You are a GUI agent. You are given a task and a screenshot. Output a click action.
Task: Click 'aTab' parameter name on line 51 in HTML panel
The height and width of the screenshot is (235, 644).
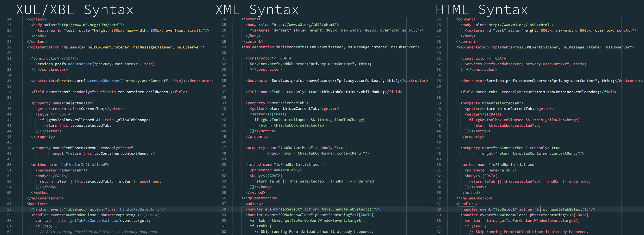[506, 170]
